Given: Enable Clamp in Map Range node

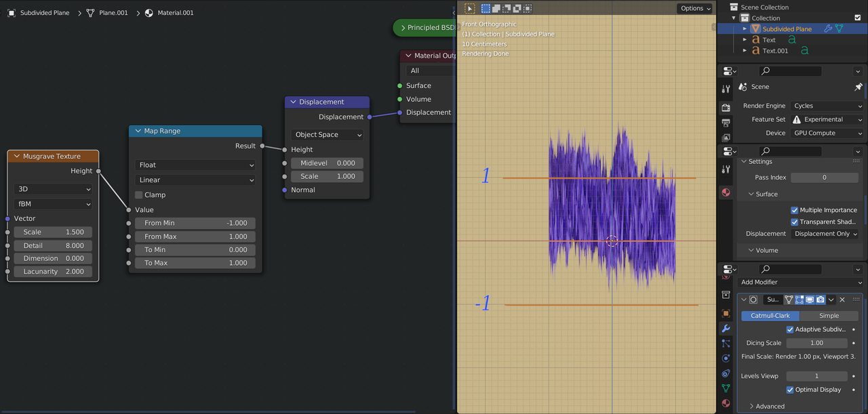Looking at the screenshot, I should 139,195.
